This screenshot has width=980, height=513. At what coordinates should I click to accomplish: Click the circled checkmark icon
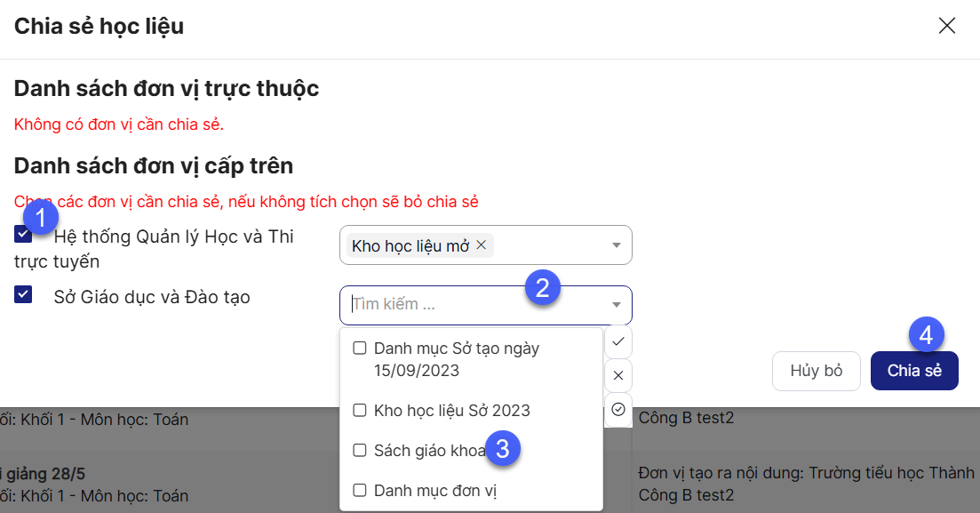click(618, 409)
